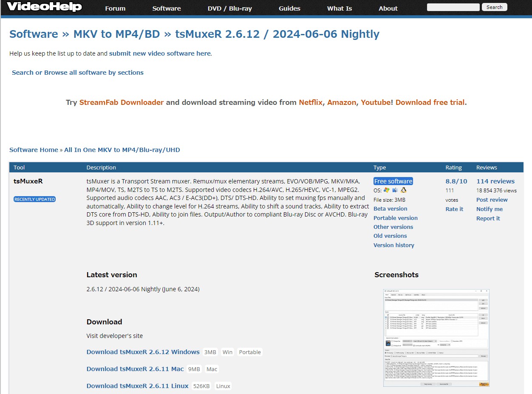
Task: Click the Youtube link
Action: 376,102
